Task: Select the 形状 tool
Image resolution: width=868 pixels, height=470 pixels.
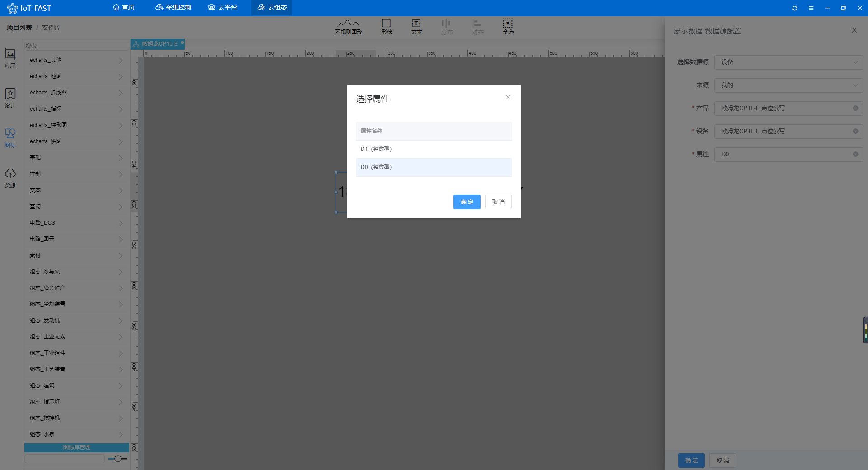Action: pyautogui.click(x=386, y=27)
